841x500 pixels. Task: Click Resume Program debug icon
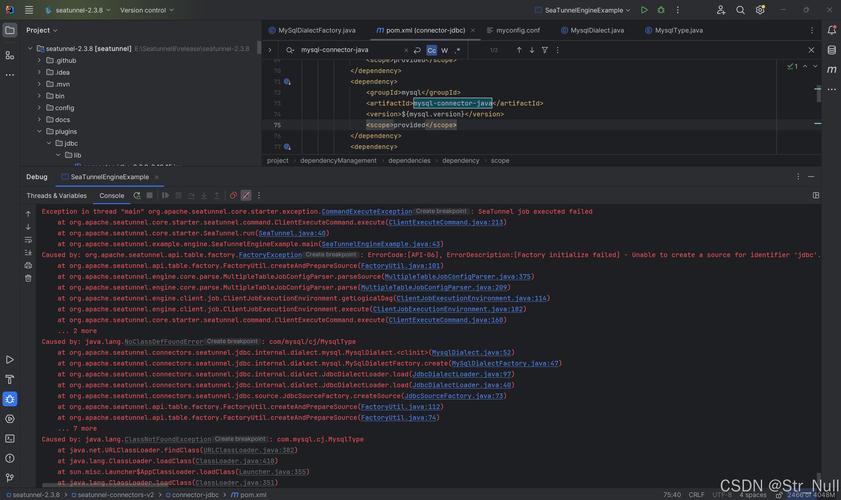166,196
